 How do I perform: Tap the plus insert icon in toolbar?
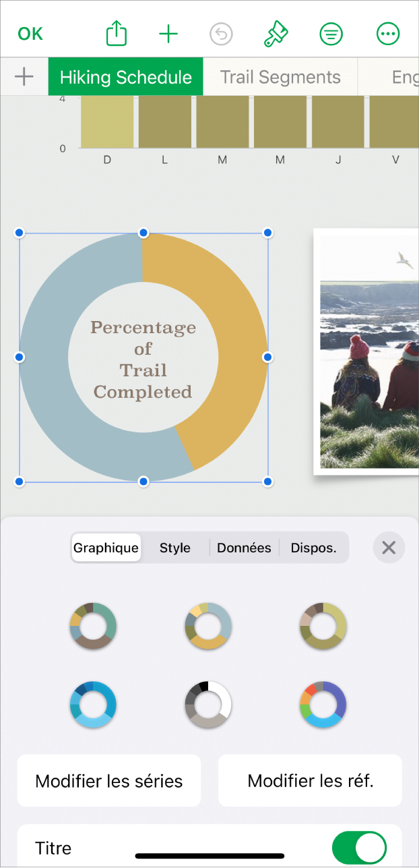168,34
